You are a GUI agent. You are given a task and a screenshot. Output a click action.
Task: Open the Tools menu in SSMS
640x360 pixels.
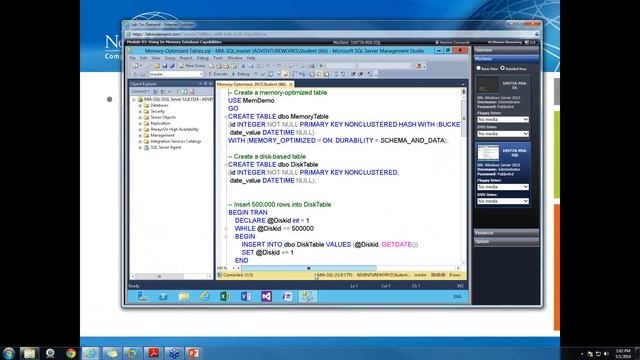(218, 58)
